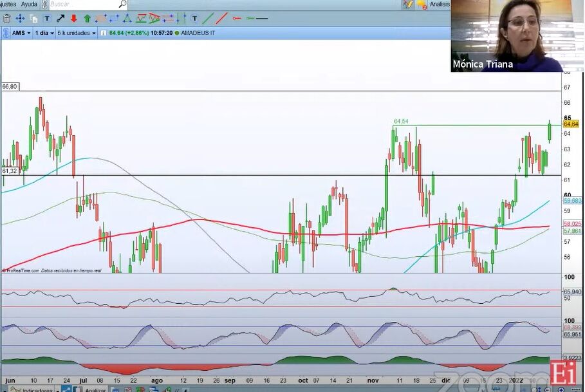Select the green trend line tool
Screen dimensions: 585x392
pyautogui.click(x=208, y=19)
